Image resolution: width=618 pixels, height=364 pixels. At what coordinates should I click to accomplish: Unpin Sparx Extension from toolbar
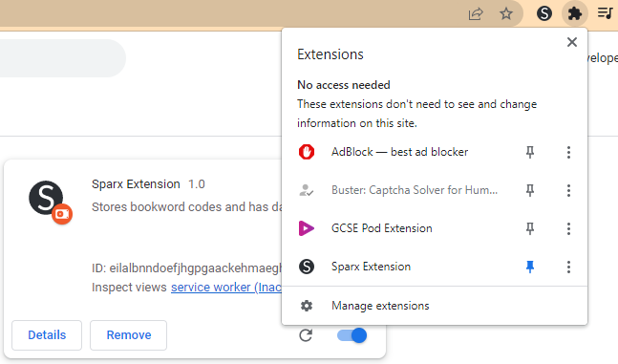tap(530, 267)
